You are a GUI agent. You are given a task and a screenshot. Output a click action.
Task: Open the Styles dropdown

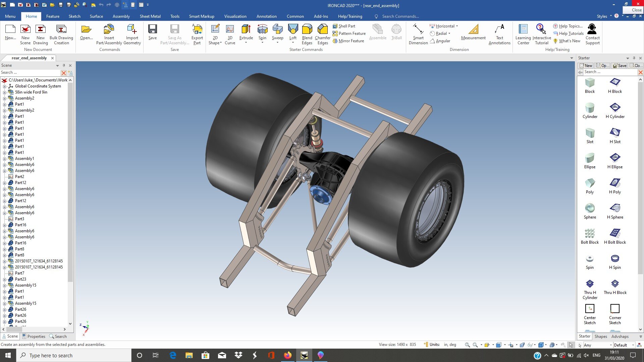[x=604, y=16]
